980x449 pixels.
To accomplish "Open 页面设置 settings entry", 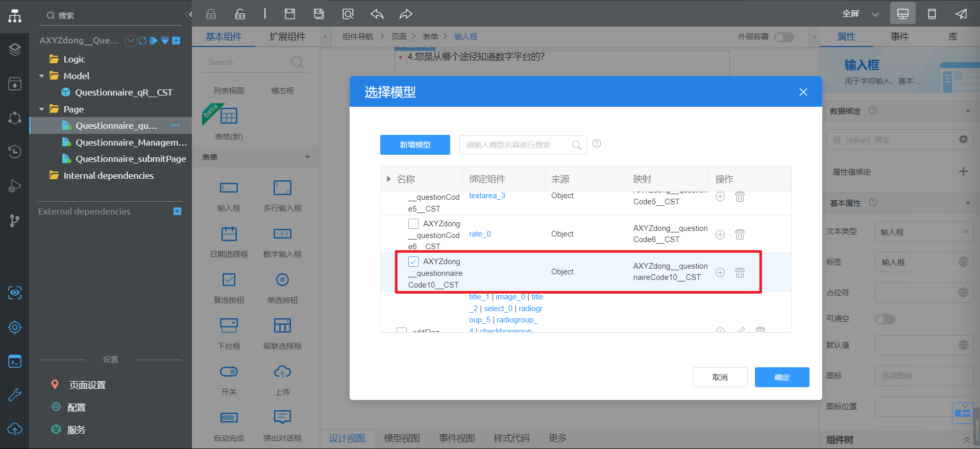I will click(87, 385).
